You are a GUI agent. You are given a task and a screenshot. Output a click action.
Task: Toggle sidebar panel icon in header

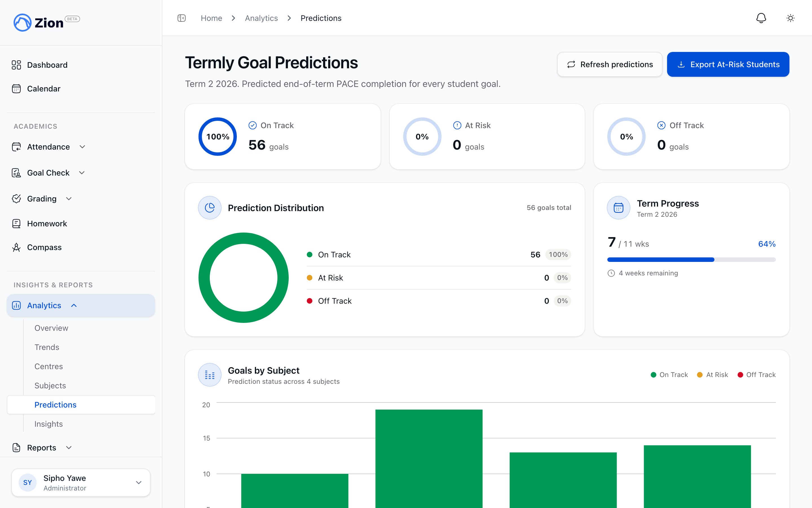point(182,18)
